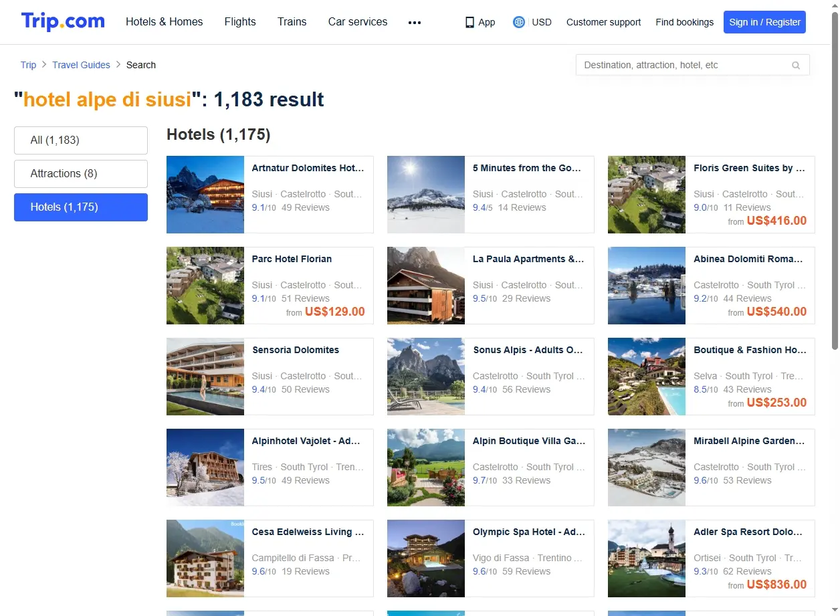Open Boutique & Fashion Ho... thumbnail
The image size is (840, 616).
coord(647,377)
